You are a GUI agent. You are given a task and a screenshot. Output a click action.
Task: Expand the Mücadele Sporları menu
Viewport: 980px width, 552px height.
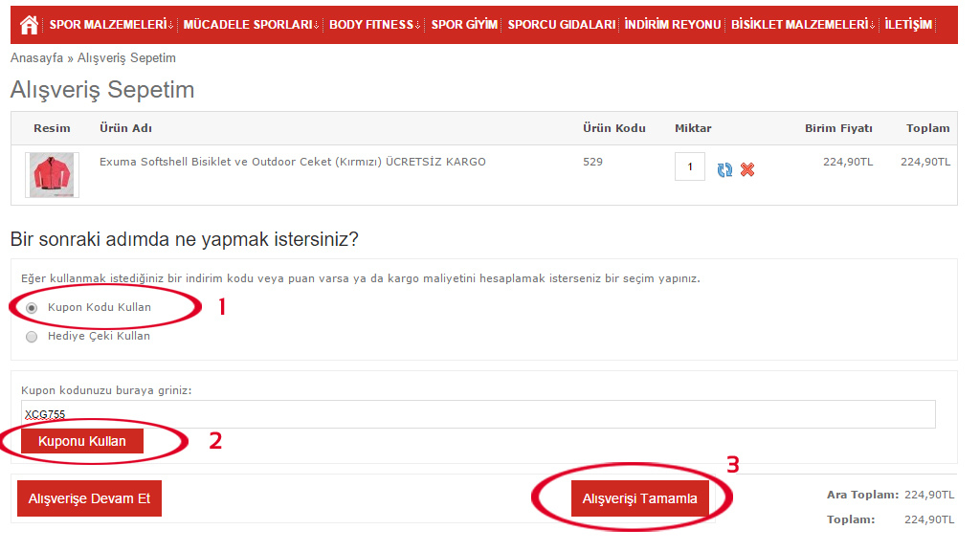click(251, 25)
